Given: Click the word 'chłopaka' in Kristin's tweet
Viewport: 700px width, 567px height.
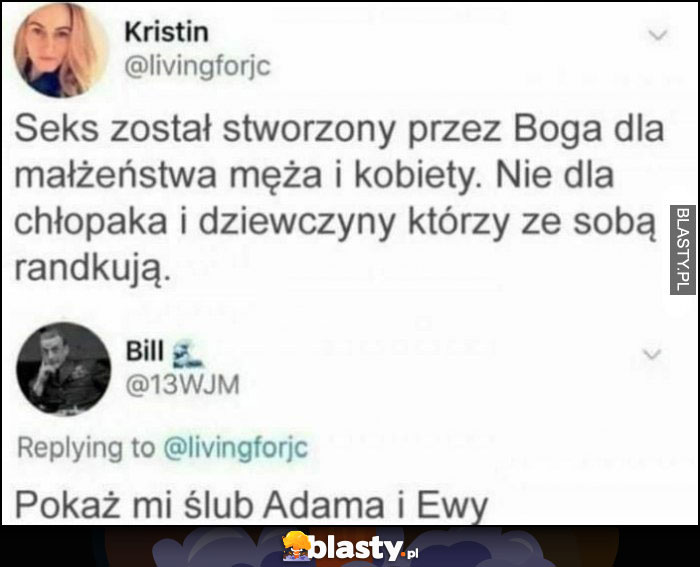Looking at the screenshot, I should [91, 222].
